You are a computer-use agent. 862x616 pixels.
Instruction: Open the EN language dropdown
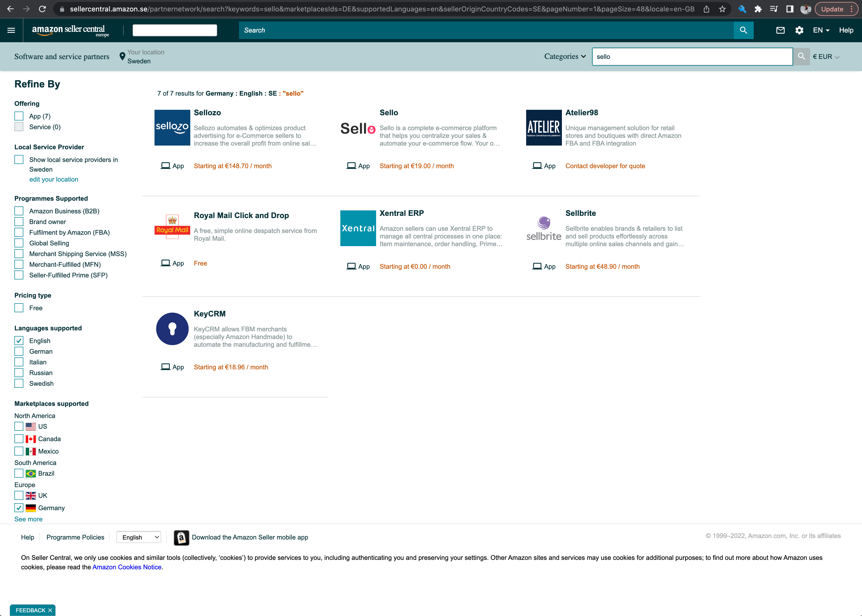coord(821,30)
